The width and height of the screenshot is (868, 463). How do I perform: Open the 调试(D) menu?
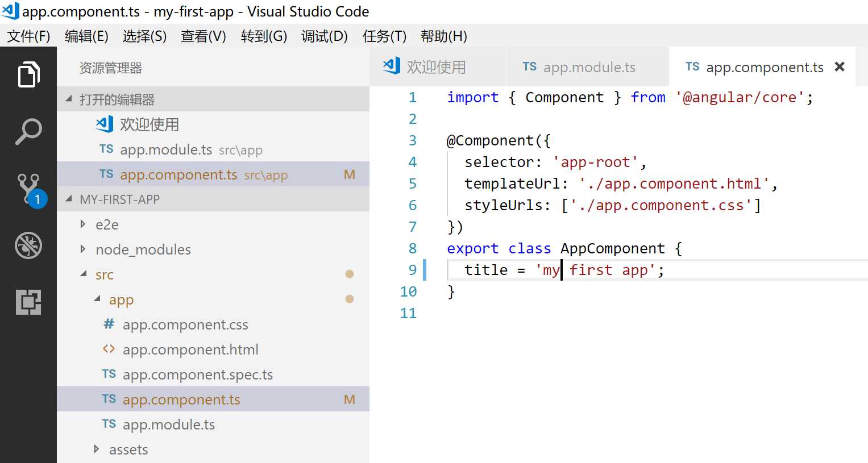[324, 36]
